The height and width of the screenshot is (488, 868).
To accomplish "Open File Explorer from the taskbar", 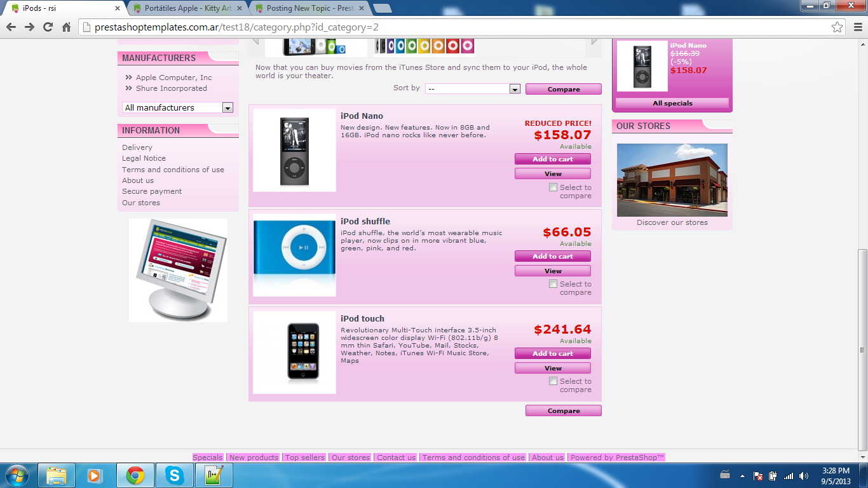I will click(x=57, y=475).
